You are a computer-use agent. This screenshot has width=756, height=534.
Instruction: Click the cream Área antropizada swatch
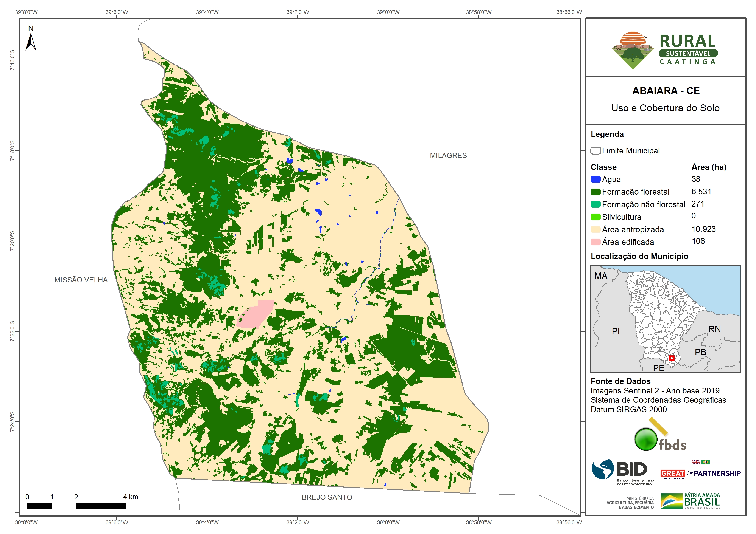[x=595, y=229]
